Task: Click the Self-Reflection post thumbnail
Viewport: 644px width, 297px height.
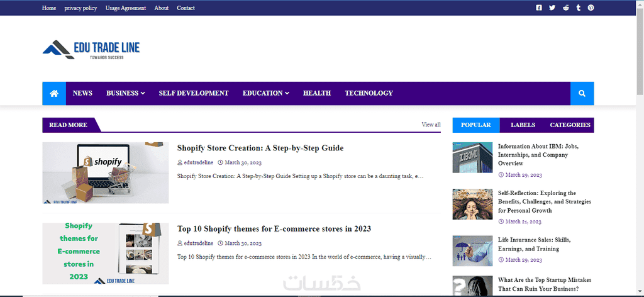Action: tap(472, 204)
